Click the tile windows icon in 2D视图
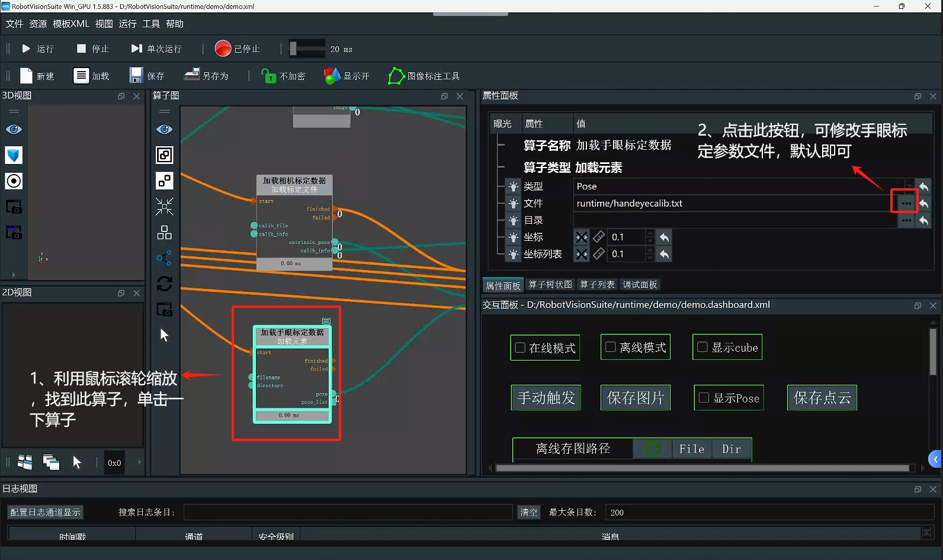This screenshot has height=560, width=943. [25, 462]
